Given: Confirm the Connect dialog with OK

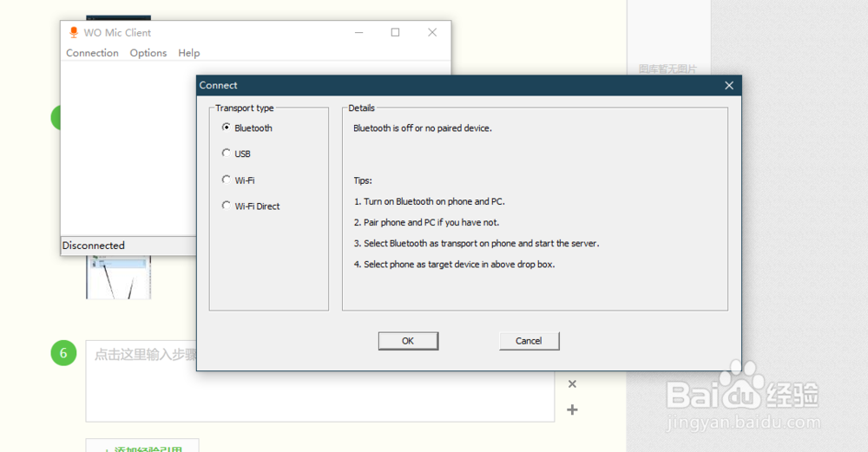Looking at the screenshot, I should [408, 341].
